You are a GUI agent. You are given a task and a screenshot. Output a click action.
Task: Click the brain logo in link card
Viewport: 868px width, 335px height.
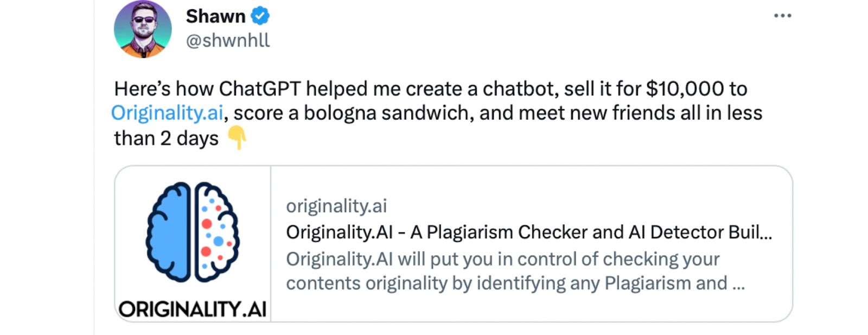tap(193, 232)
